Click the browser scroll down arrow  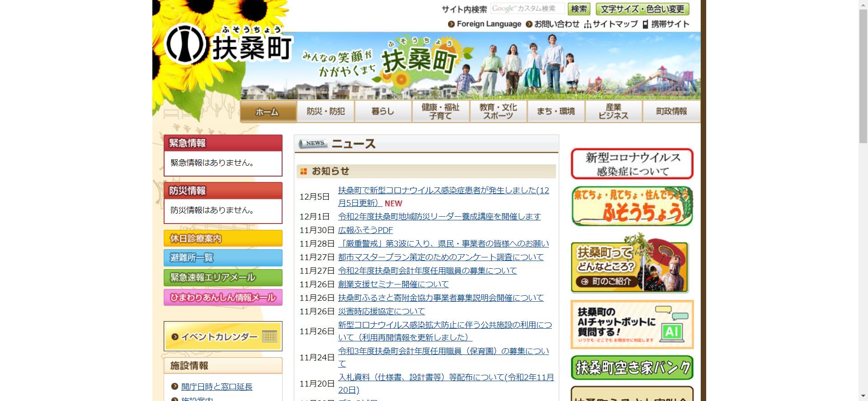coord(863,397)
